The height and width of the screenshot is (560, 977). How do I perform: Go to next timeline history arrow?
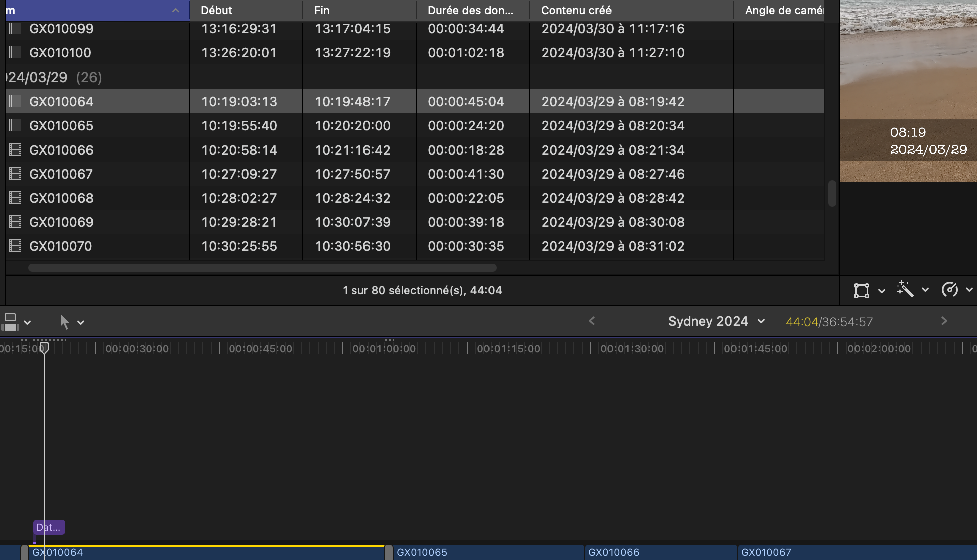pos(944,321)
